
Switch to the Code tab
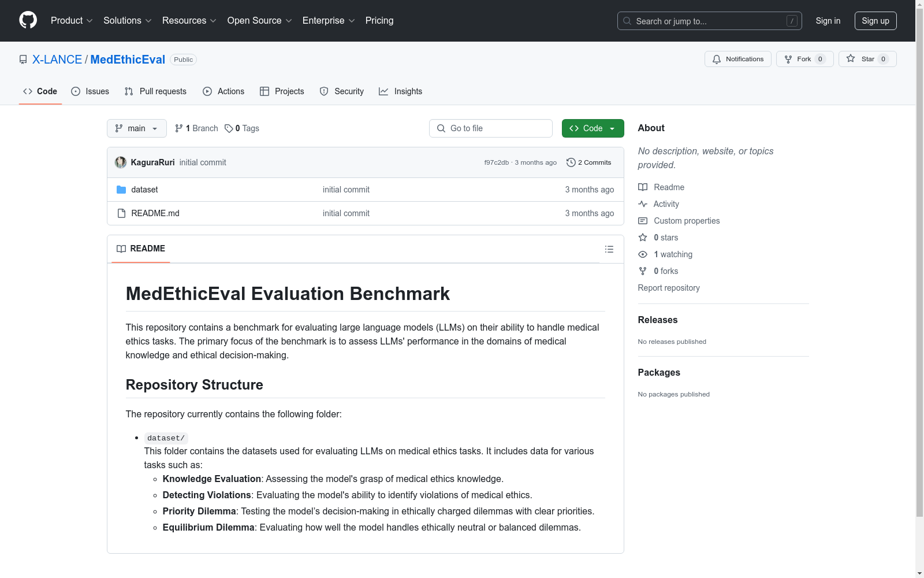point(40,91)
